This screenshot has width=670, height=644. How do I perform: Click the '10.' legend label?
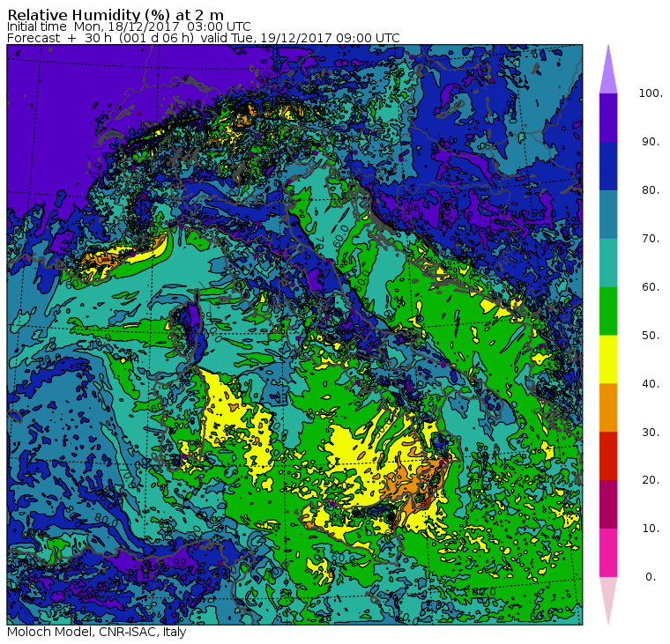click(x=651, y=529)
